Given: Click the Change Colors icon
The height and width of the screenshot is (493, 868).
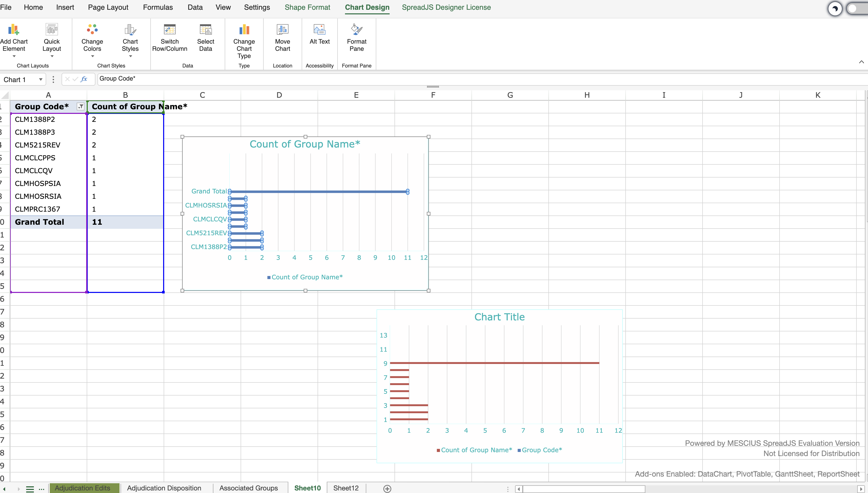Looking at the screenshot, I should 92,30.
